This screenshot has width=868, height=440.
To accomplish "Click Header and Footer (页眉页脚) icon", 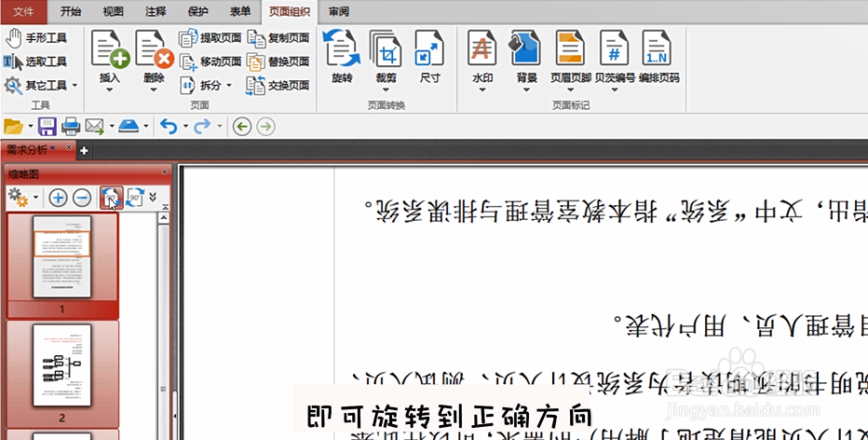I will [x=570, y=48].
